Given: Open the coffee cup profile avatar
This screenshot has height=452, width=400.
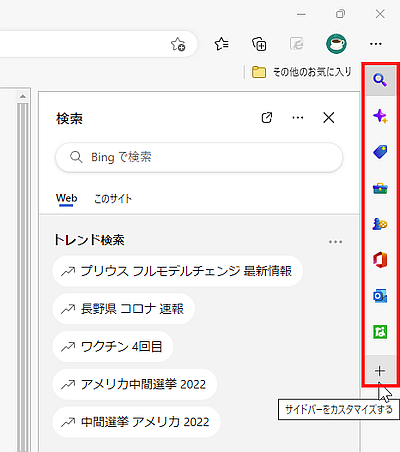Looking at the screenshot, I should [x=336, y=44].
